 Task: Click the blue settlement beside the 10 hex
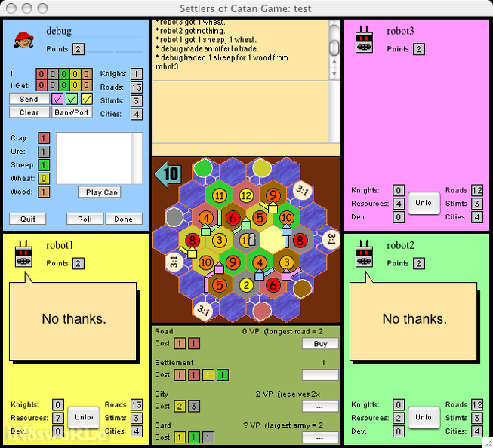(x=286, y=231)
